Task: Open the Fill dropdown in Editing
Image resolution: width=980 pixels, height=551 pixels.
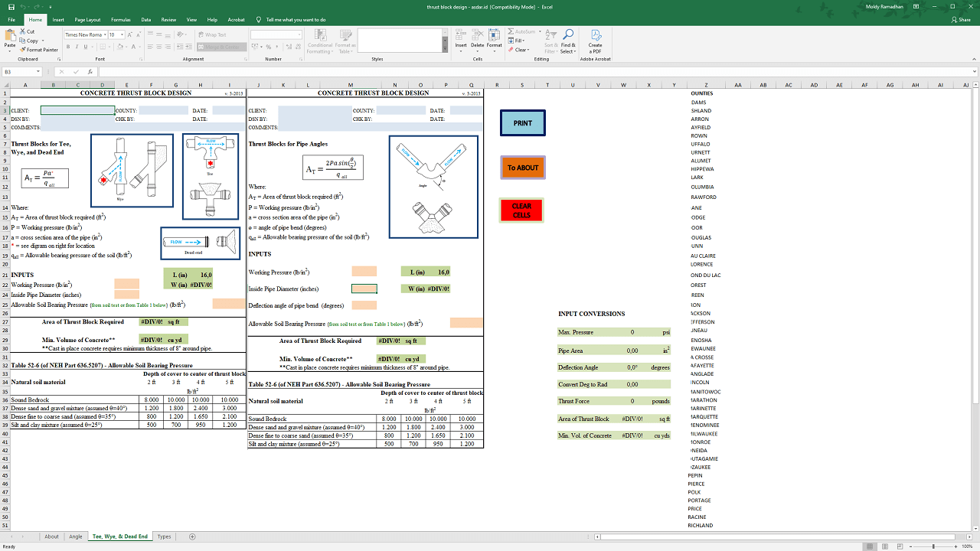Action: tap(520, 41)
